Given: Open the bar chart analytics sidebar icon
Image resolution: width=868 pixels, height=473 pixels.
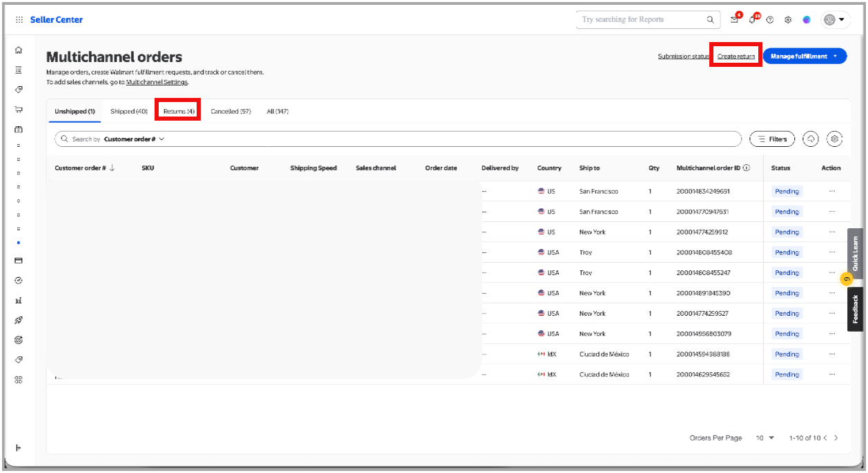Looking at the screenshot, I should pos(19,301).
